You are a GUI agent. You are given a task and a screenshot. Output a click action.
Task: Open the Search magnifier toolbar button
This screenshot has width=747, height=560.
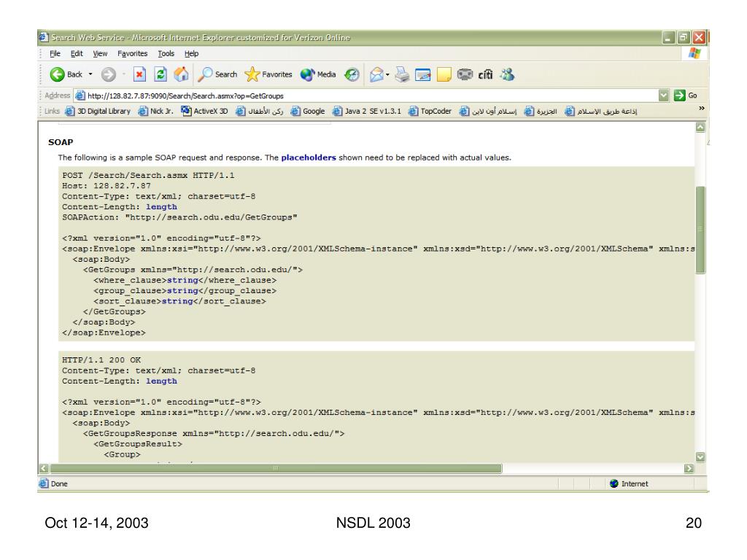pyautogui.click(x=217, y=74)
